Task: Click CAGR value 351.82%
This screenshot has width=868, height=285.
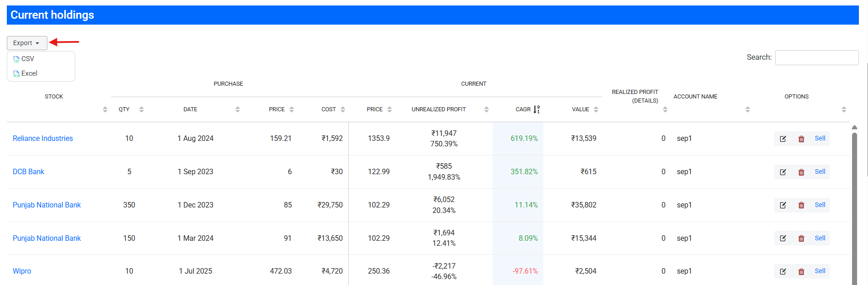Action: tap(524, 171)
